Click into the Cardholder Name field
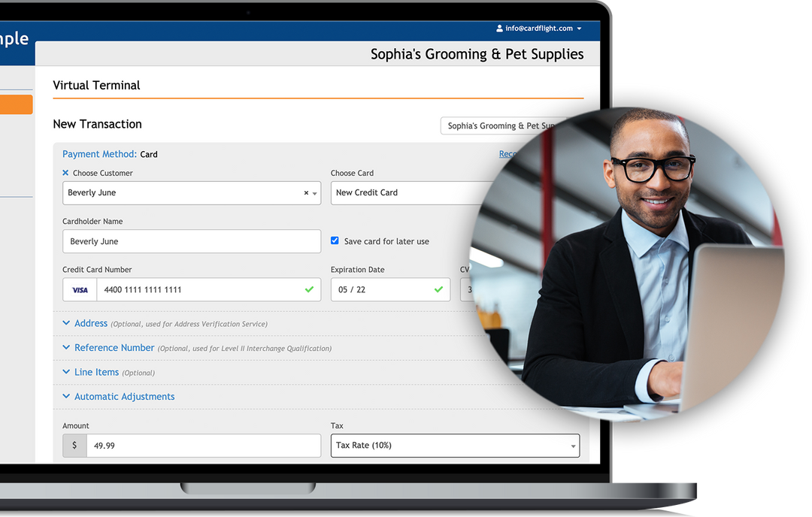Viewport: 812px width, 517px height. click(x=192, y=241)
